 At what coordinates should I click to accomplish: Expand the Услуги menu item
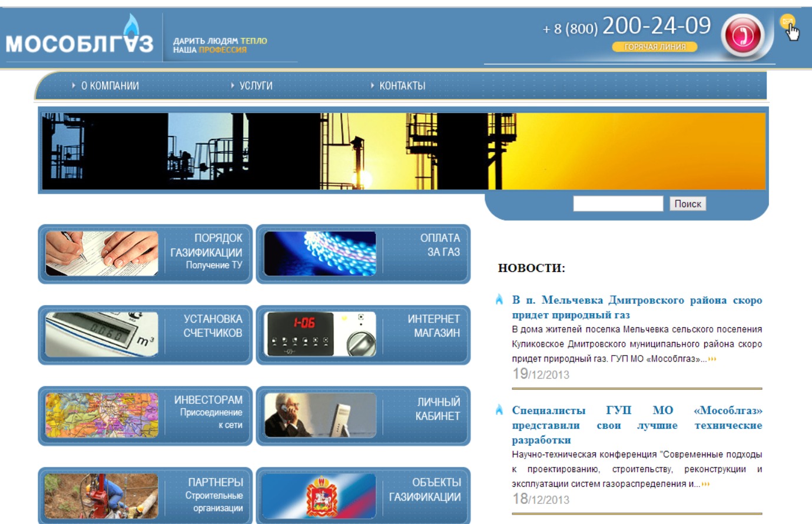click(256, 86)
